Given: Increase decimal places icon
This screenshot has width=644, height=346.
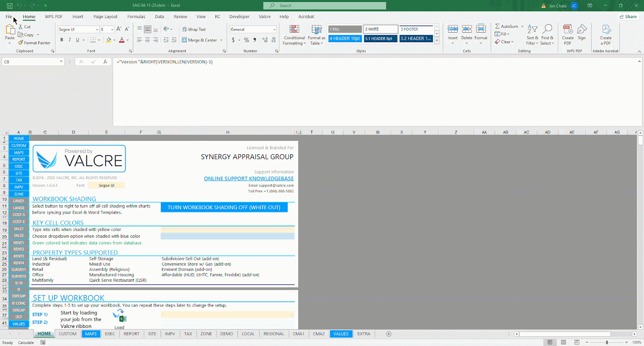Looking at the screenshot, I should click(x=265, y=40).
